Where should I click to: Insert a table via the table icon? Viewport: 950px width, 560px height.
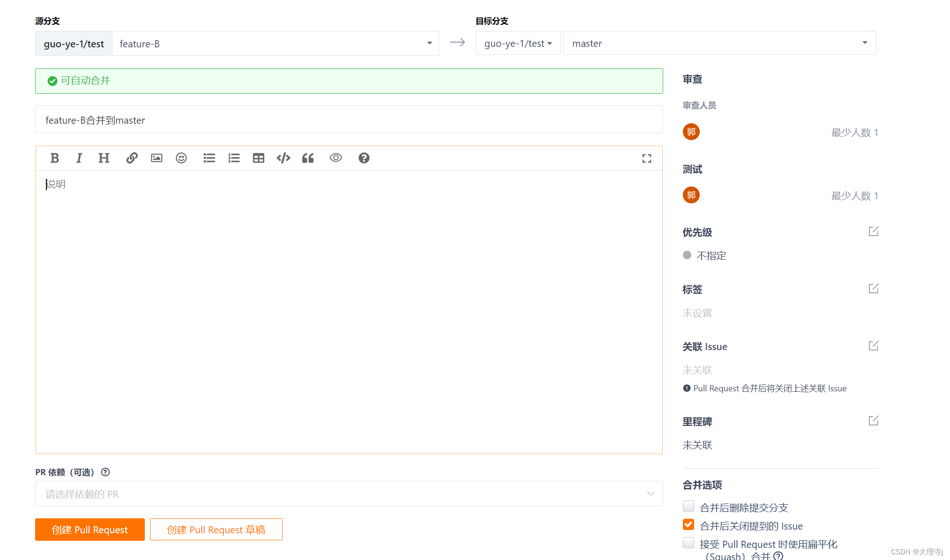[259, 158]
